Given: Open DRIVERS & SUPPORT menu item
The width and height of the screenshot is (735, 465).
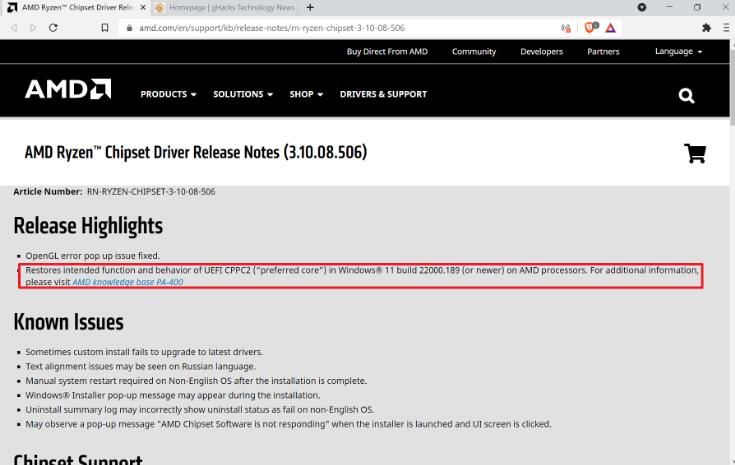Looking at the screenshot, I should pos(383,94).
